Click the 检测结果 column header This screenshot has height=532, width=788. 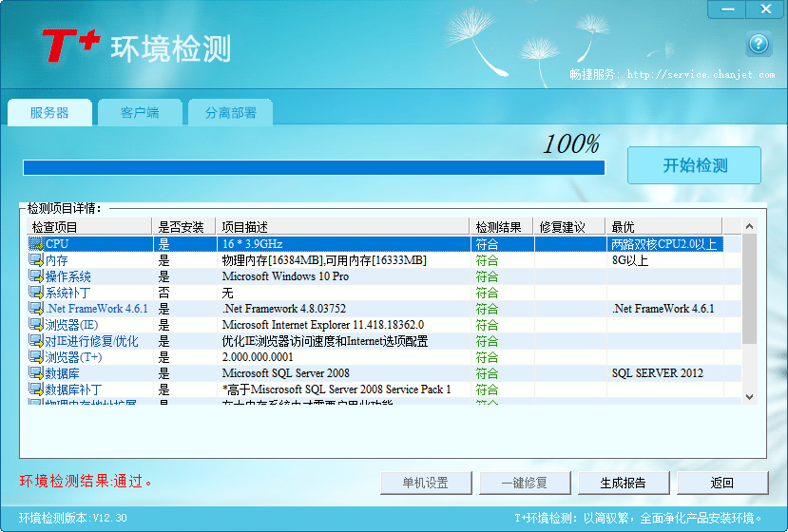(x=502, y=227)
